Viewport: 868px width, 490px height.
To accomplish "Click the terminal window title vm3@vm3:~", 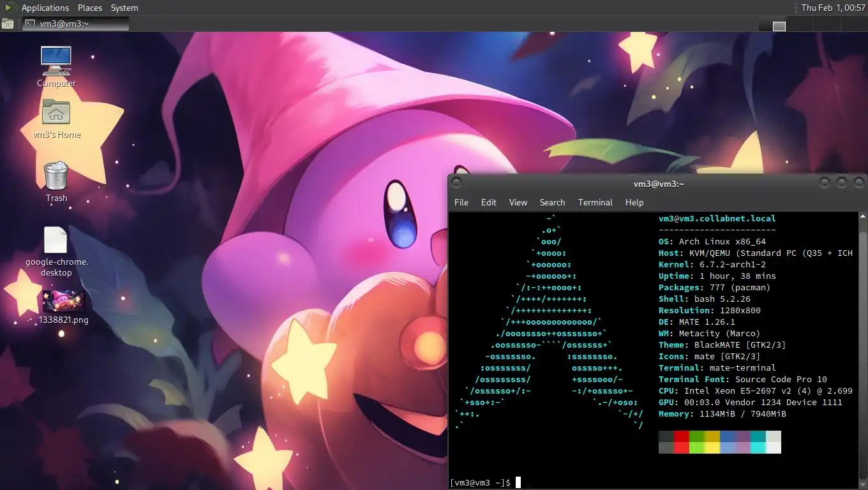I will click(x=659, y=184).
